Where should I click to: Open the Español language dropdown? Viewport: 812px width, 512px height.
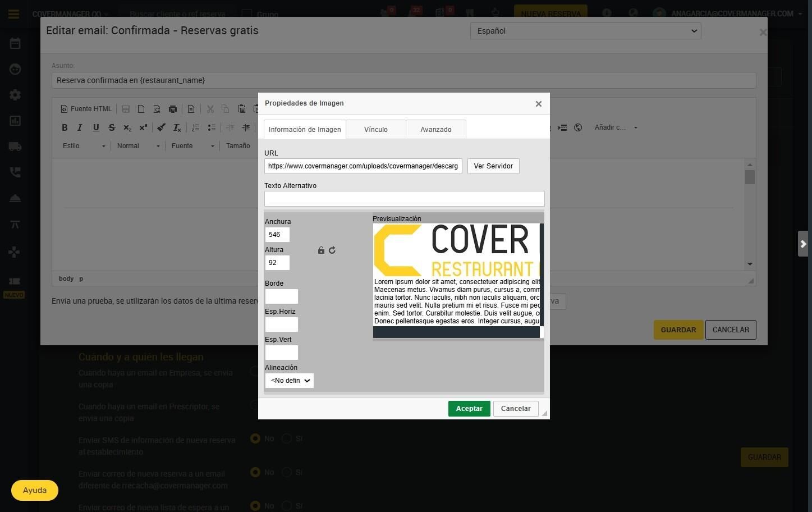(585, 31)
